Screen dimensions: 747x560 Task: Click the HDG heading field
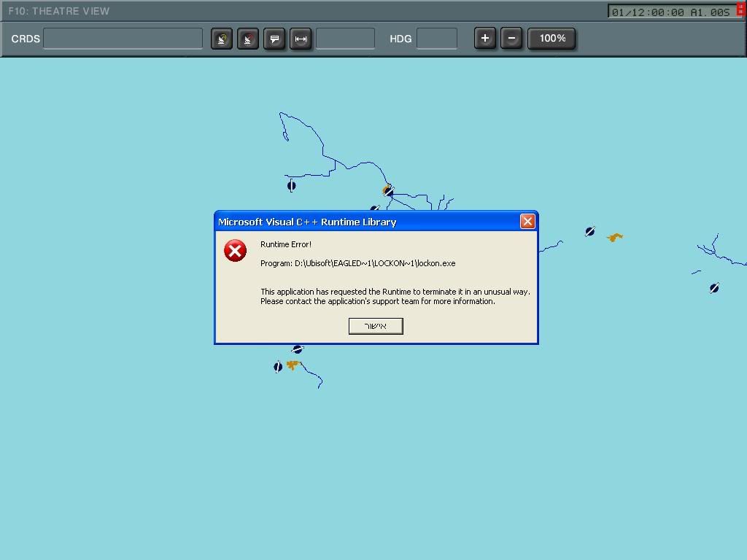(x=437, y=39)
